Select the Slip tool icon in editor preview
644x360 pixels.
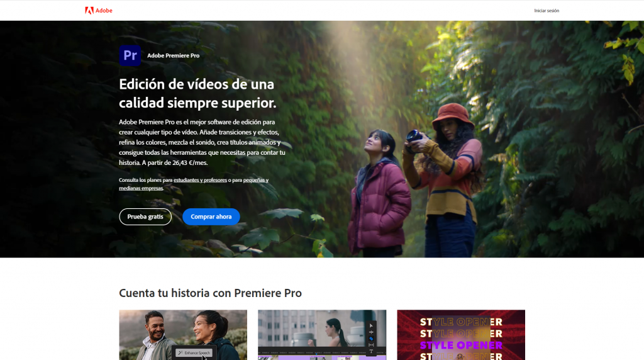click(371, 345)
